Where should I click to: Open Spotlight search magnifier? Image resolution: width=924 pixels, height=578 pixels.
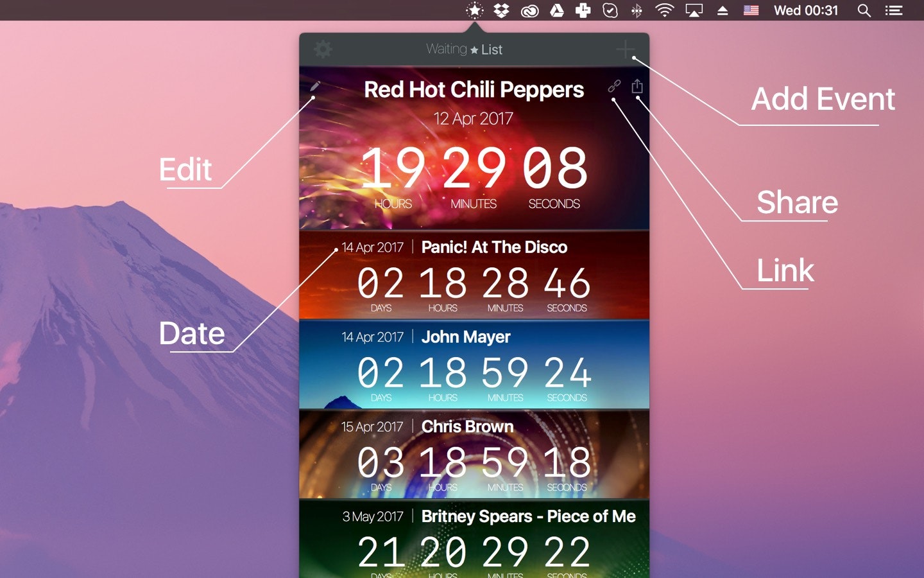(864, 10)
